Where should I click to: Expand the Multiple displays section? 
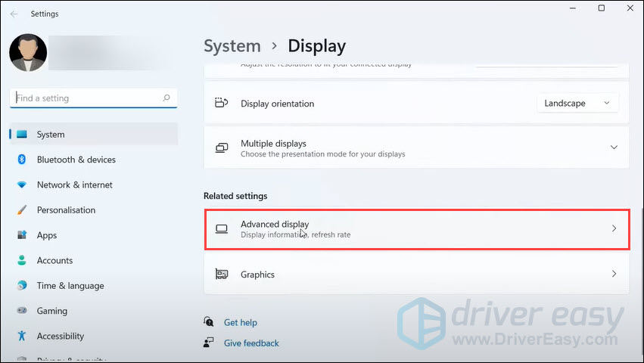[x=614, y=148]
